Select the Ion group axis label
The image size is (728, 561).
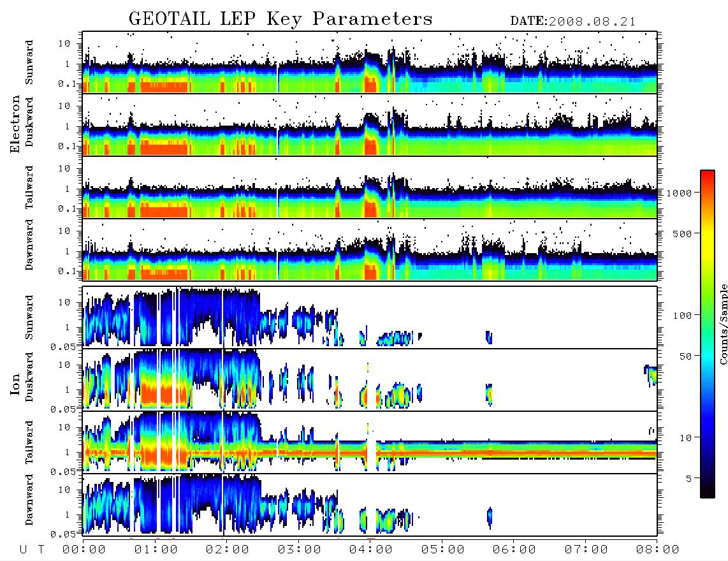15,384
